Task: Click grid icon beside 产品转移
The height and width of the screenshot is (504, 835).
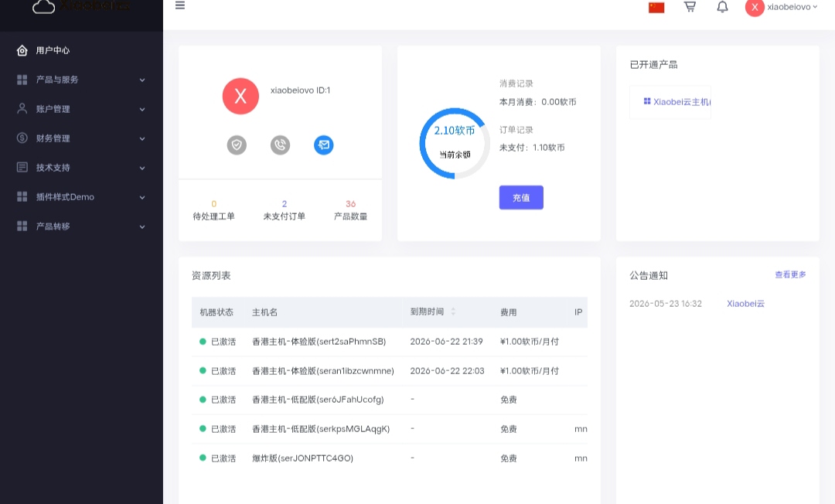Action: [x=22, y=226]
